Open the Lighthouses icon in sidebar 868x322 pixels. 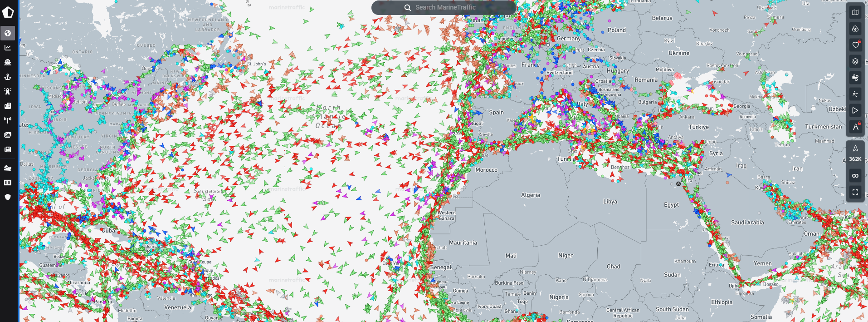coord(8,91)
